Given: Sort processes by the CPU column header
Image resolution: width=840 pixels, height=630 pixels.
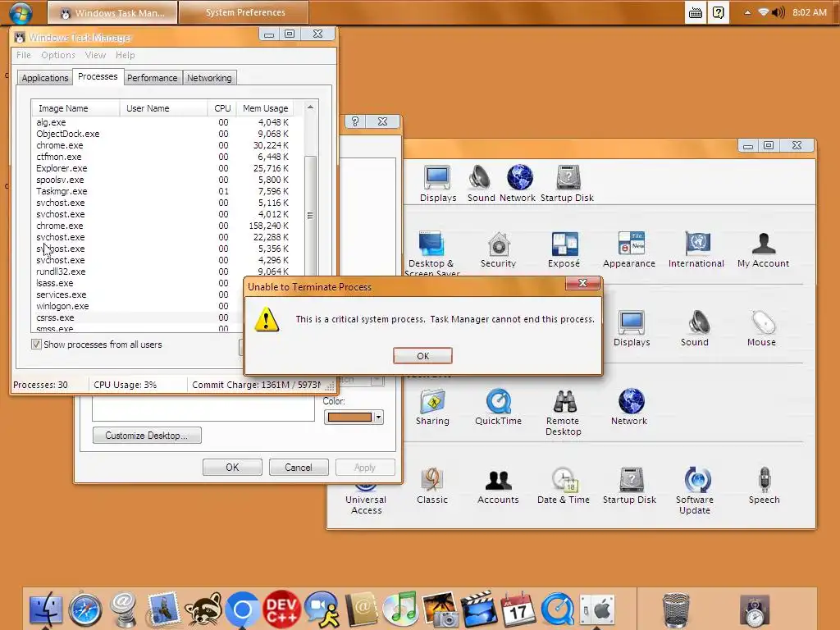Looking at the screenshot, I should click(222, 108).
